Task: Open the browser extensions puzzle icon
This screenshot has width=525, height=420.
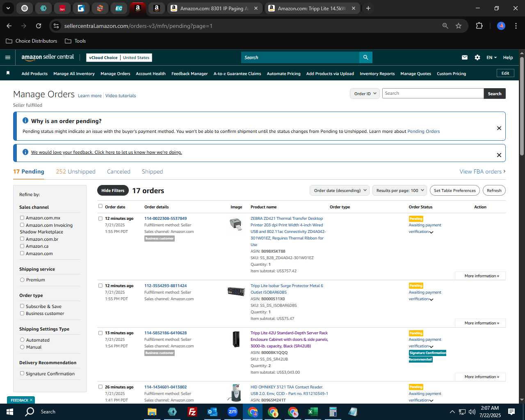Action: (479, 26)
